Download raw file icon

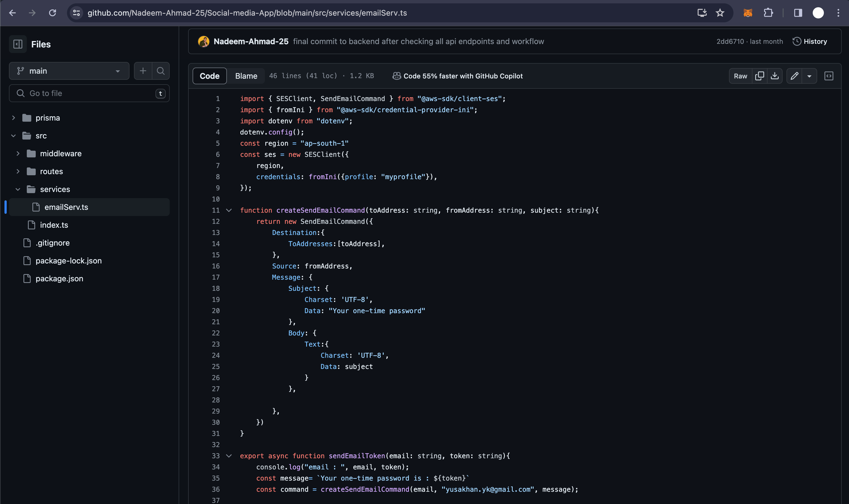[775, 76]
